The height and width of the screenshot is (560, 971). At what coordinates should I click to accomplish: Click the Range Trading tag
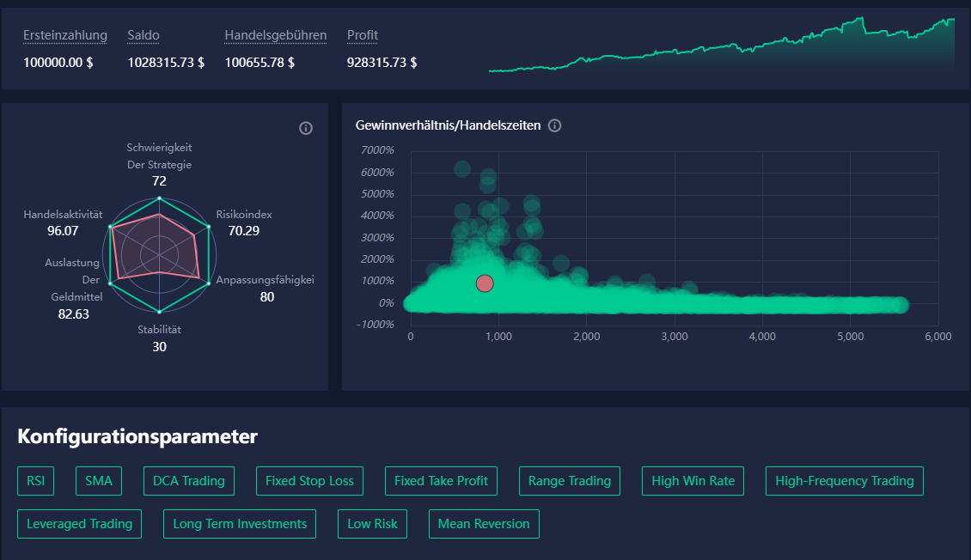570,481
